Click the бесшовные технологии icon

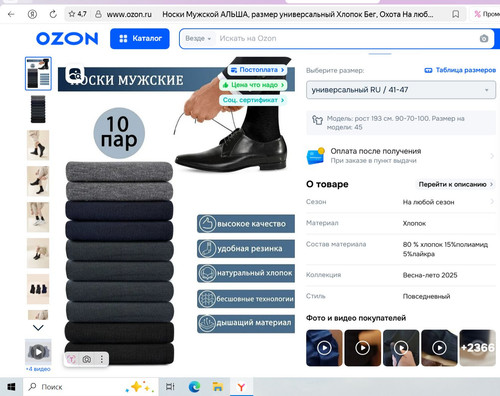pos(207,299)
